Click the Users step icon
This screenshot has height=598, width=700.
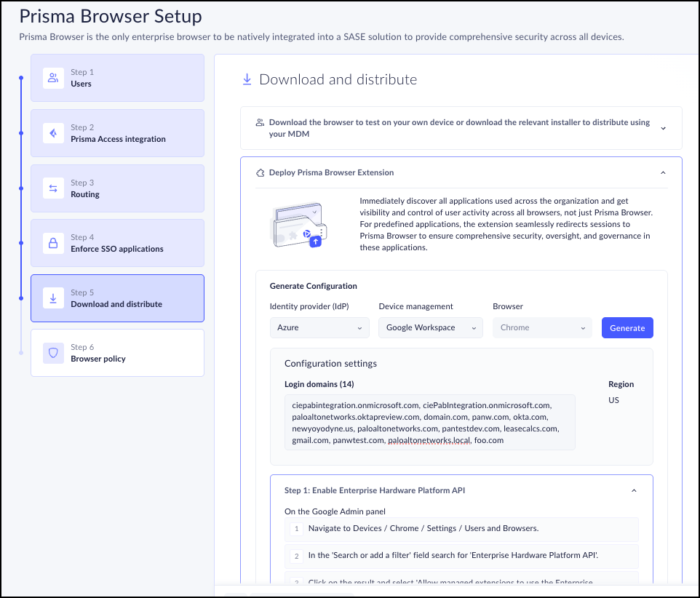[x=53, y=78]
